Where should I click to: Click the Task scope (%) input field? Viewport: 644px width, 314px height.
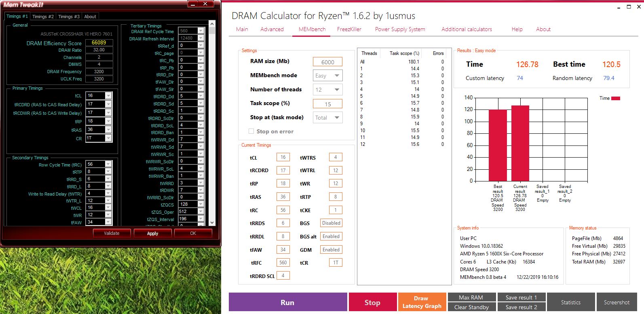(x=327, y=104)
